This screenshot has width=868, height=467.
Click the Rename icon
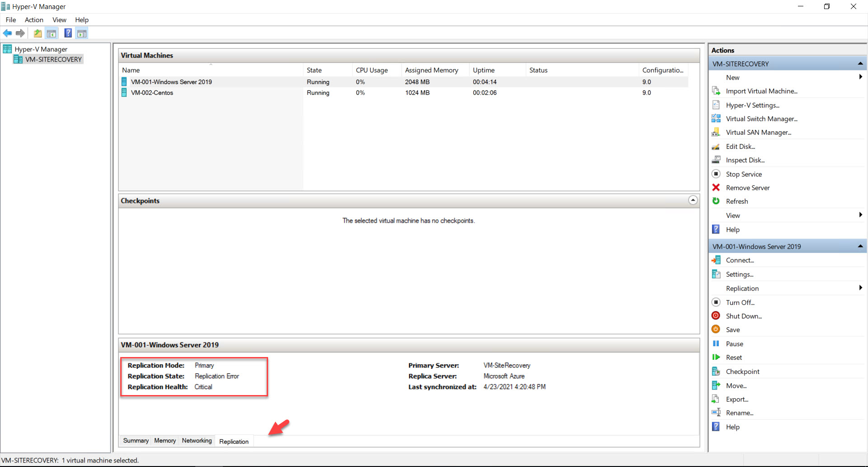coord(716,413)
